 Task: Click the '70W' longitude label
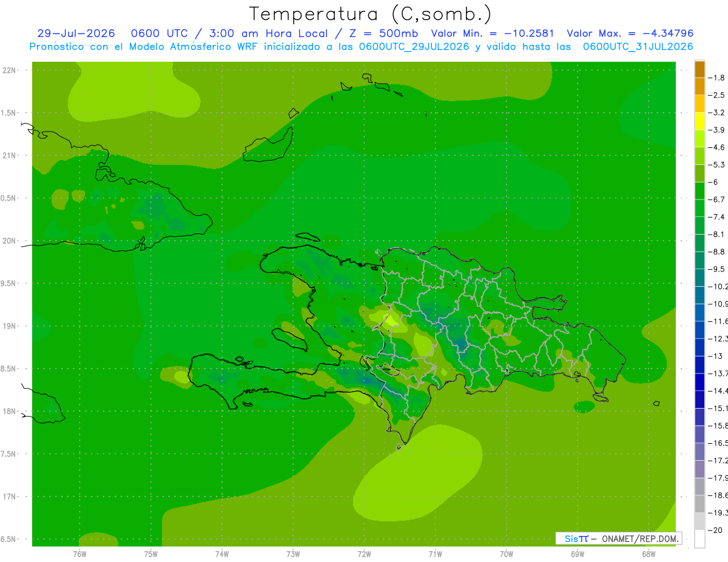507,554
